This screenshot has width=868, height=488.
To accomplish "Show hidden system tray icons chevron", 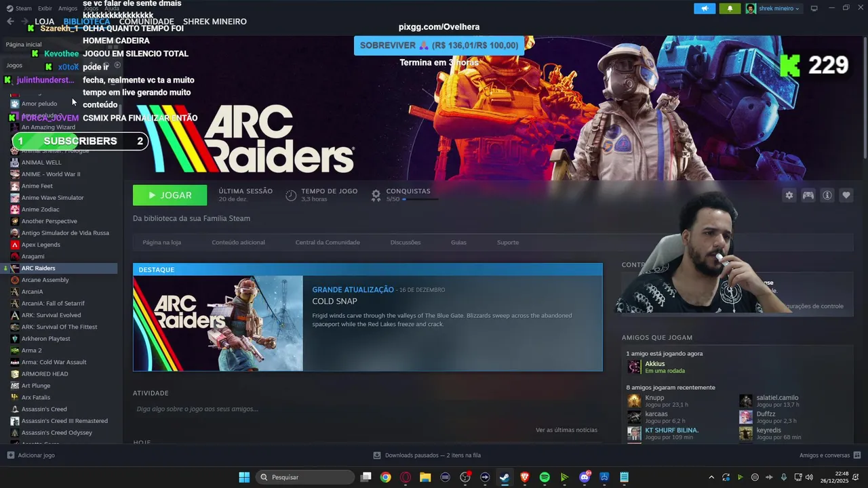I will tap(711, 477).
